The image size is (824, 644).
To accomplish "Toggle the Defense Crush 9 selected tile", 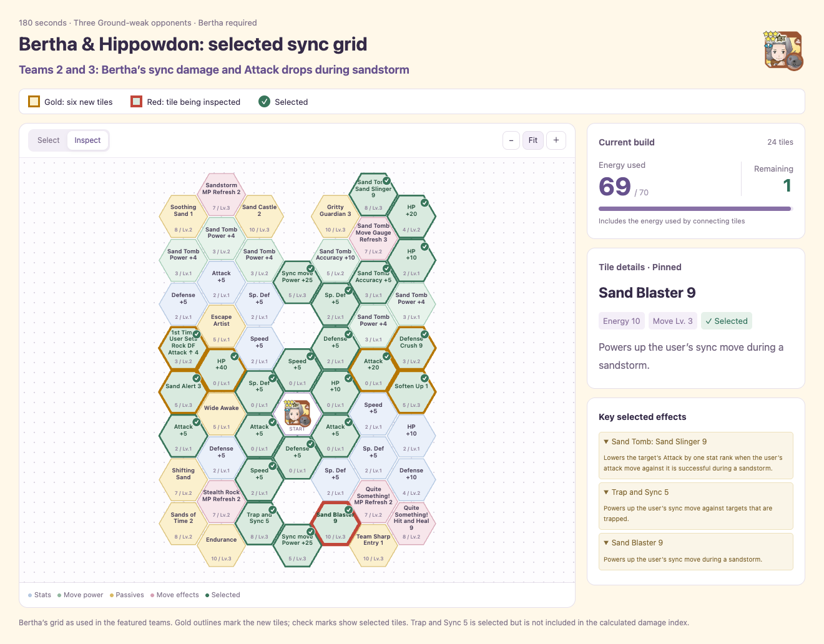I will click(x=411, y=348).
